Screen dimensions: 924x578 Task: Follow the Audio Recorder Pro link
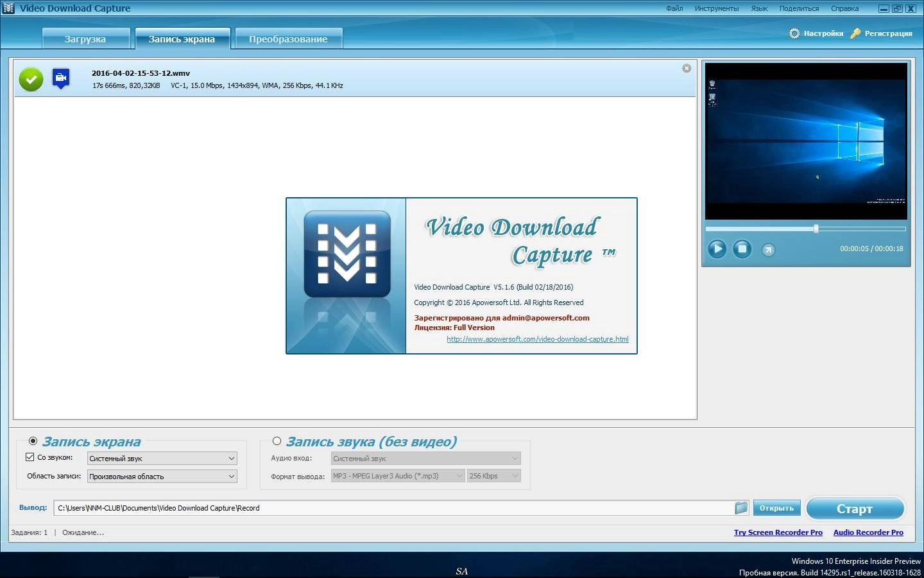click(868, 532)
